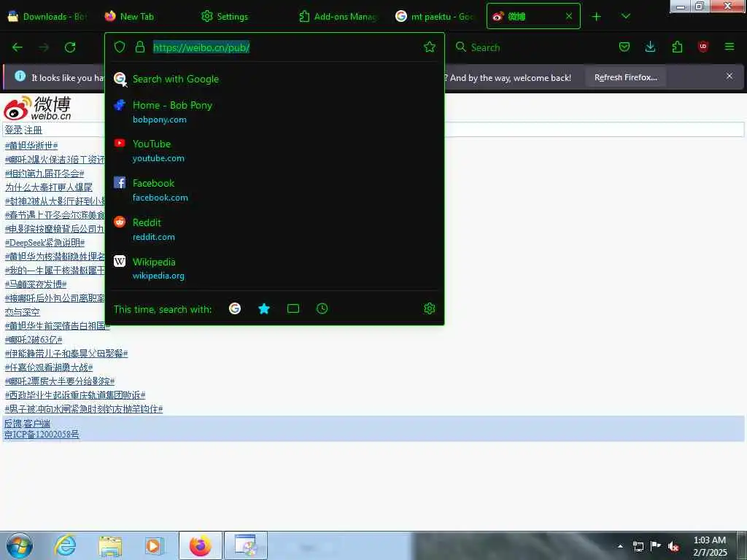The image size is (747, 560).
Task: Search history with the clock one-off icon
Action: (x=322, y=308)
